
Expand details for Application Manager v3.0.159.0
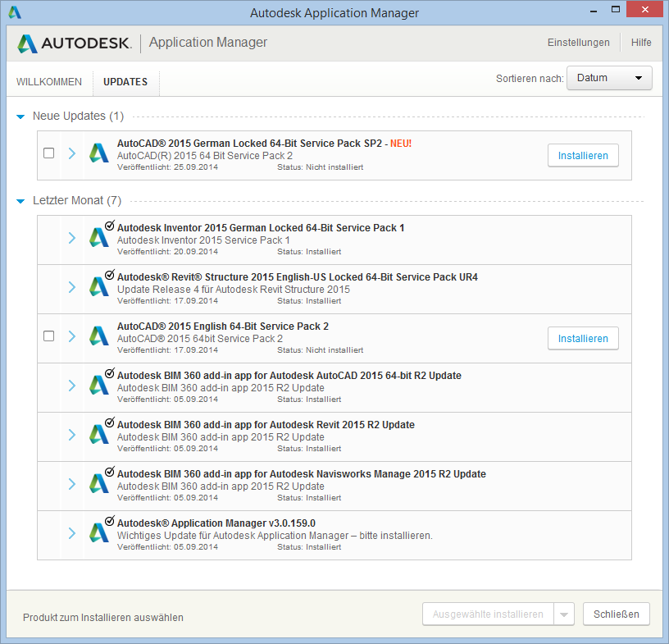click(x=72, y=533)
